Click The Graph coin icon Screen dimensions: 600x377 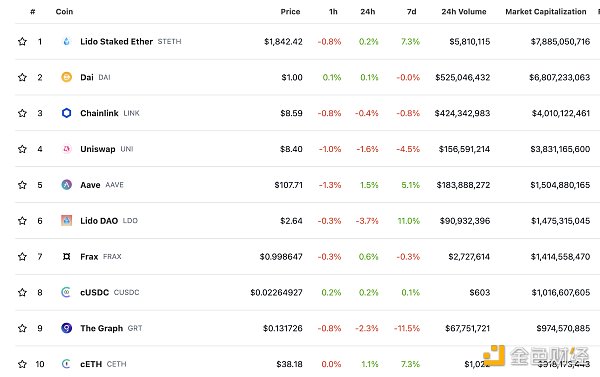coord(67,328)
